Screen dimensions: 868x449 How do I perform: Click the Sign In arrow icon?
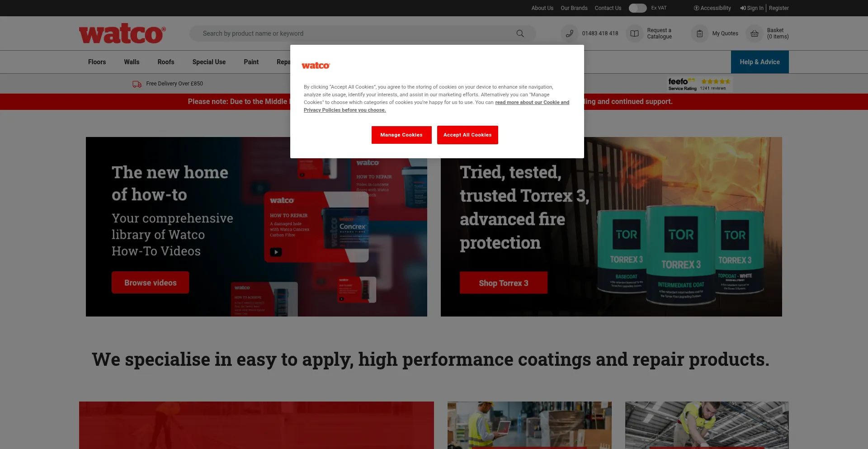click(x=743, y=8)
